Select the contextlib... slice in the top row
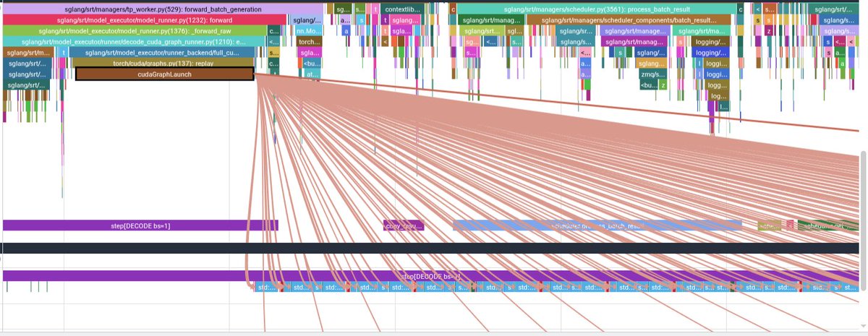Viewport: 868px width, 336px height. [x=404, y=9]
